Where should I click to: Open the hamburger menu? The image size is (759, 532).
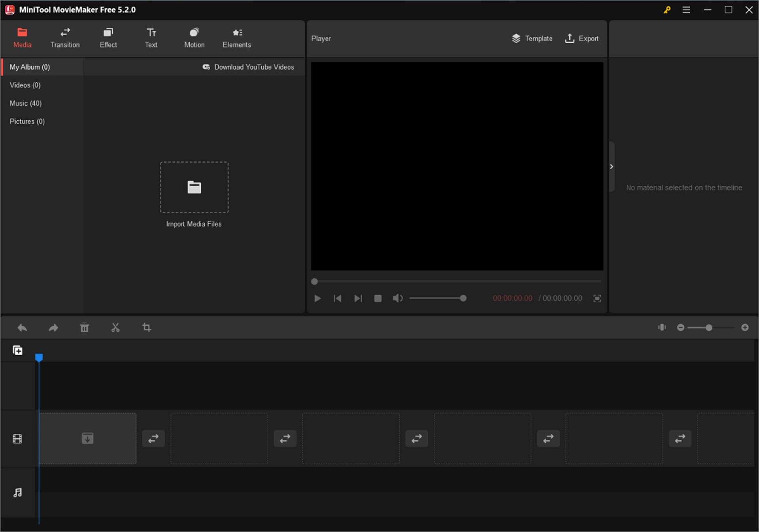[x=687, y=9]
